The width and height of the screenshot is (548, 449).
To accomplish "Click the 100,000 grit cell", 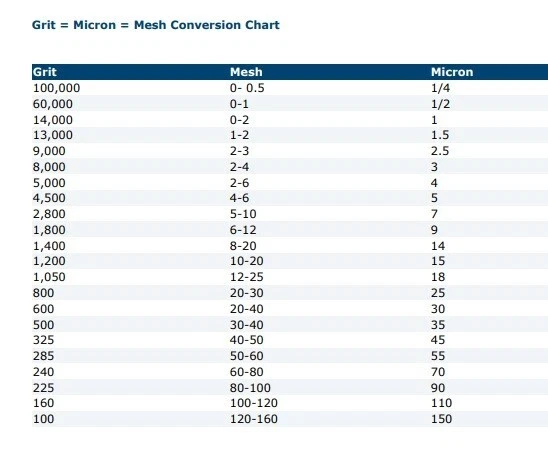I will pos(56,88).
